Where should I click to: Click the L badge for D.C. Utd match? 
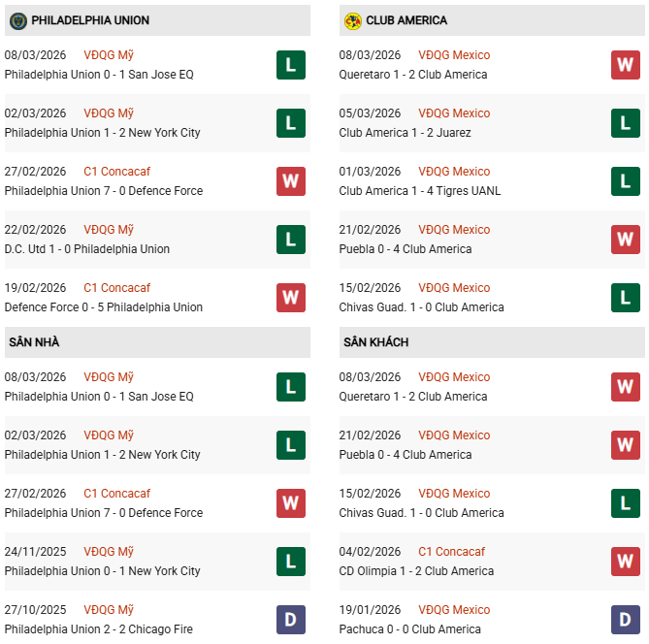click(x=291, y=240)
